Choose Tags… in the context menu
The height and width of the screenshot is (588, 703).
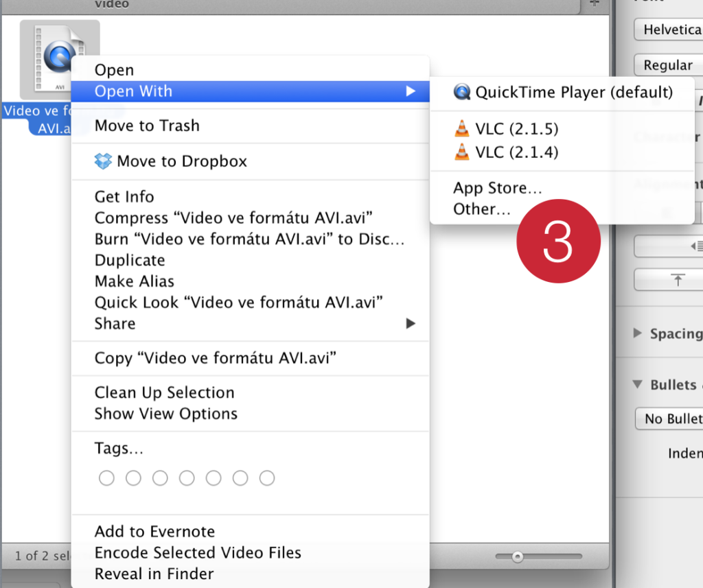[x=250, y=448]
